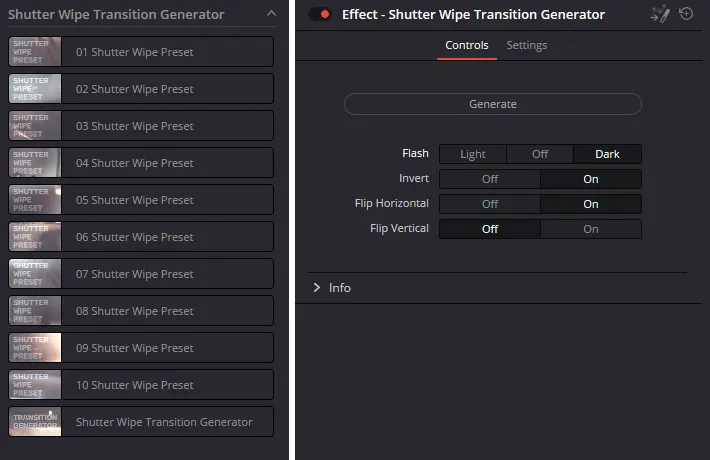Click thumbnail of 02 Shutter Wipe Preset
Viewport: 710px width, 460px height.
35,89
